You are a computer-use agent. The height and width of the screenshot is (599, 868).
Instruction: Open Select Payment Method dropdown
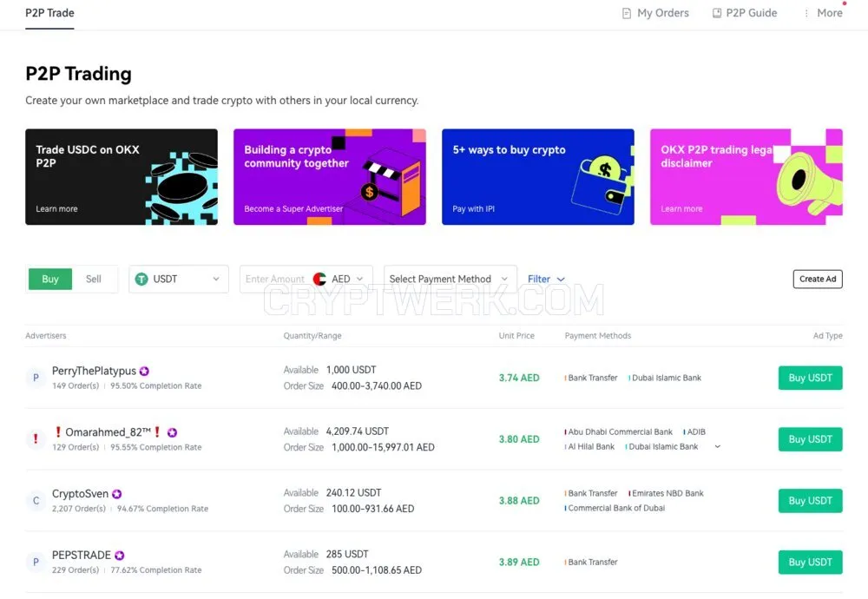click(450, 279)
